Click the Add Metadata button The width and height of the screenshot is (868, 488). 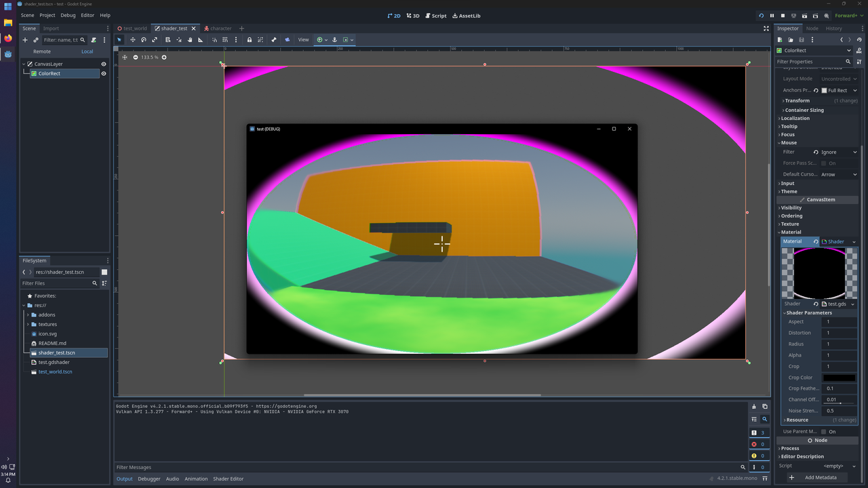click(x=816, y=477)
